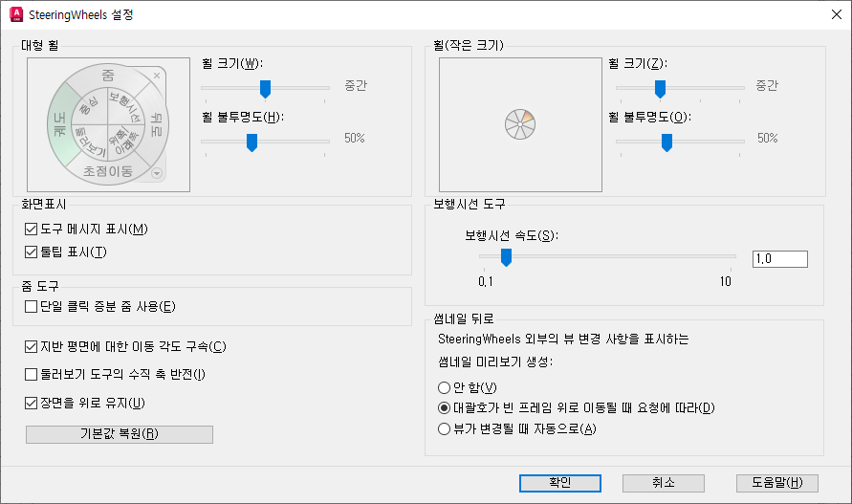Cancel with the 취소 button
The width and height of the screenshot is (852, 504).
coord(664,483)
